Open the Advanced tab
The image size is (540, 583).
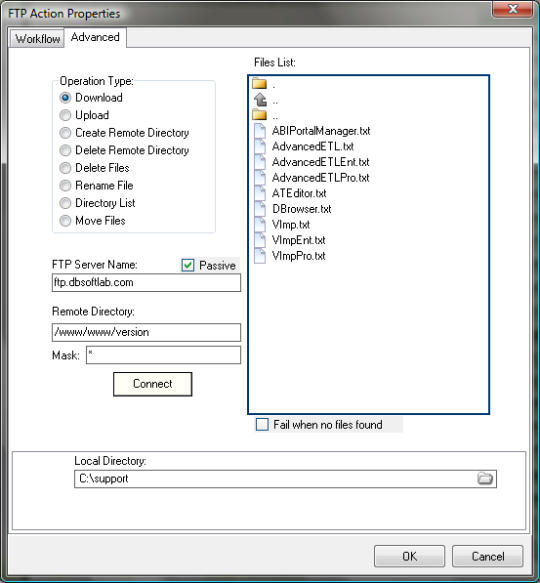[95, 37]
